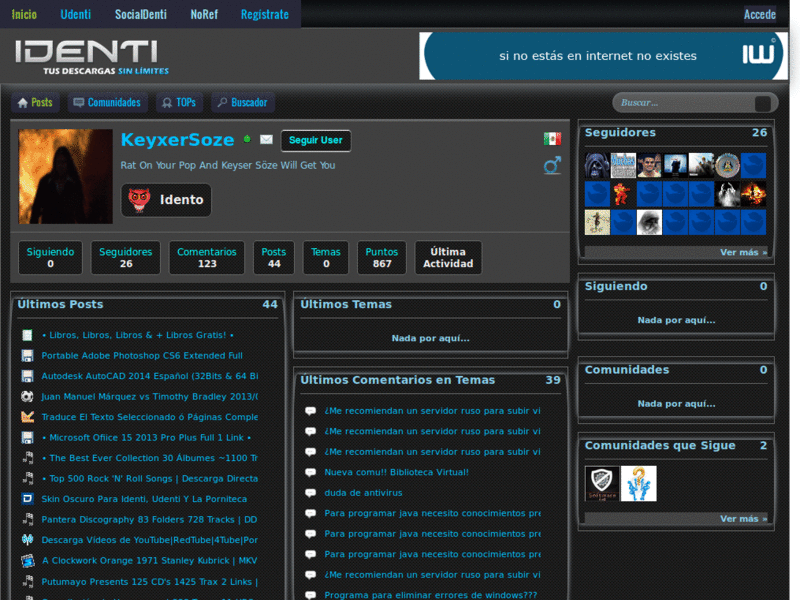800x600 pixels.
Task: Click the Comentarios 123 stat box
Action: pos(207,258)
